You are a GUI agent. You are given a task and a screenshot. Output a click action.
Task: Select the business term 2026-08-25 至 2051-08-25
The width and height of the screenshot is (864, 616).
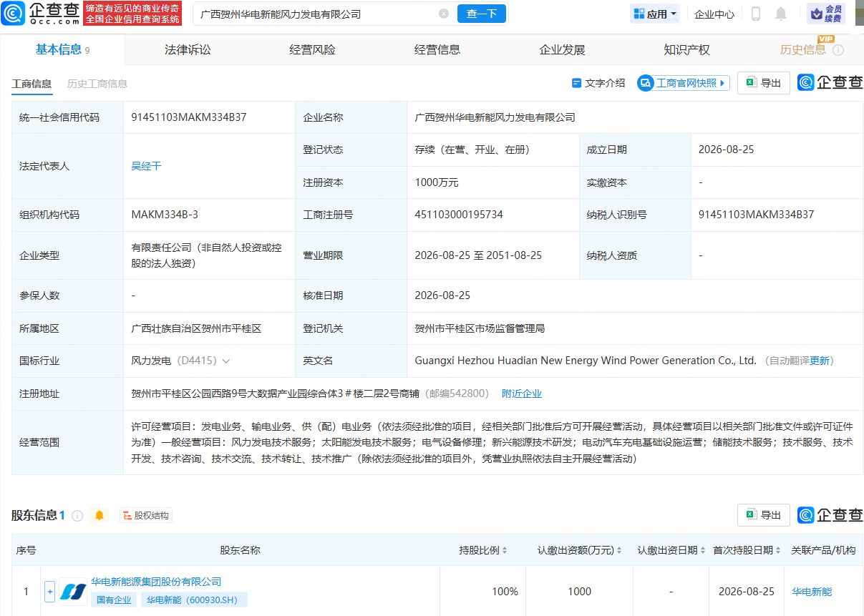(478, 255)
